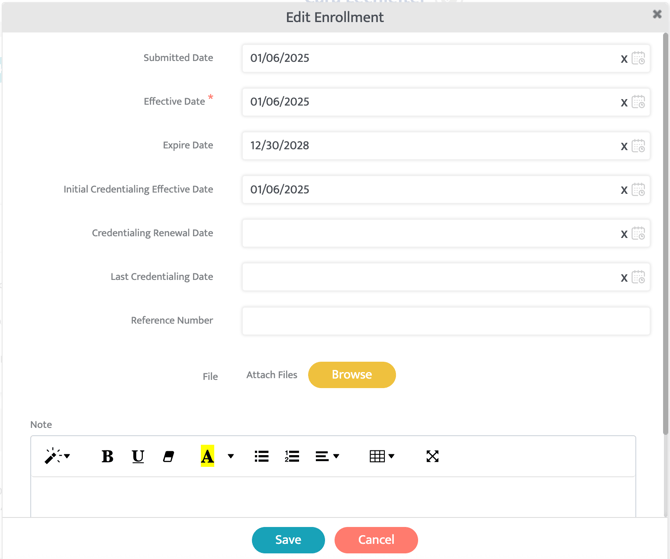This screenshot has width=670, height=559.
Task: Apply yellow highlight color to text
Action: pyautogui.click(x=207, y=456)
